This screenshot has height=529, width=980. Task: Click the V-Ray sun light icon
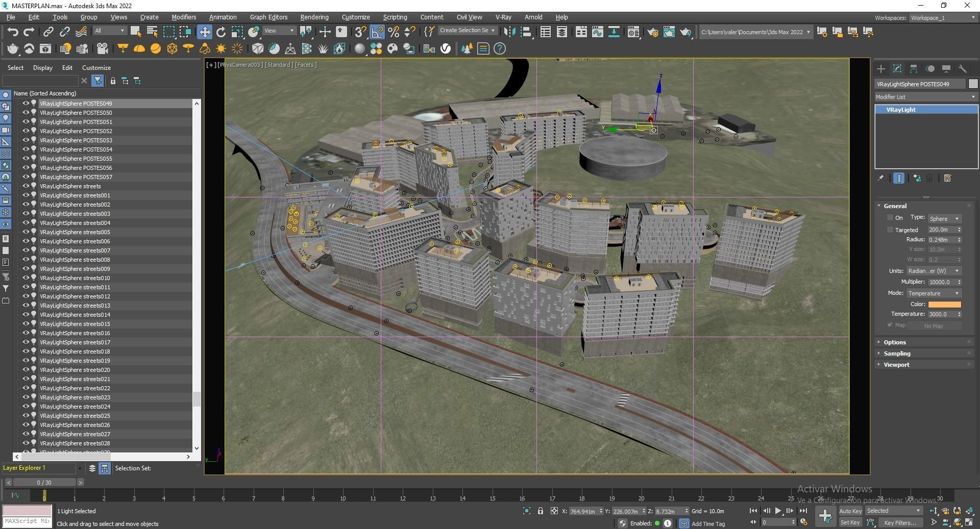(221, 48)
